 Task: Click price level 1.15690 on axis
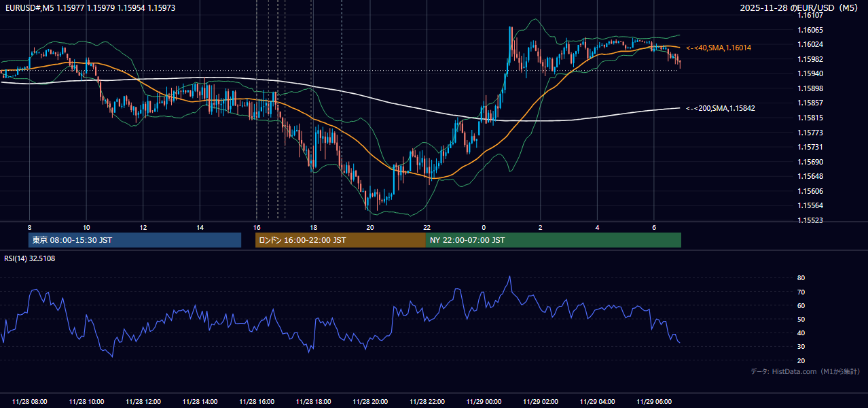tap(810, 162)
